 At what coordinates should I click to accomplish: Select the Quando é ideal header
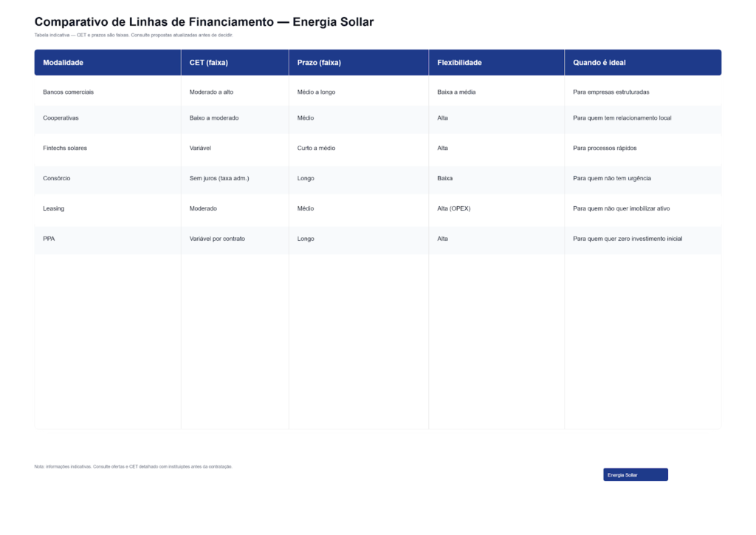599,63
